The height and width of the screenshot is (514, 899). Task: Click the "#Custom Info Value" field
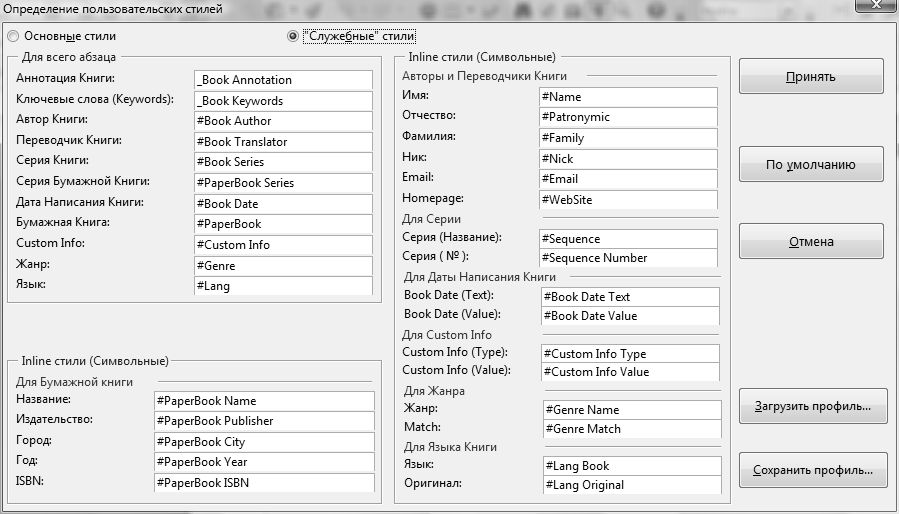coord(630,372)
